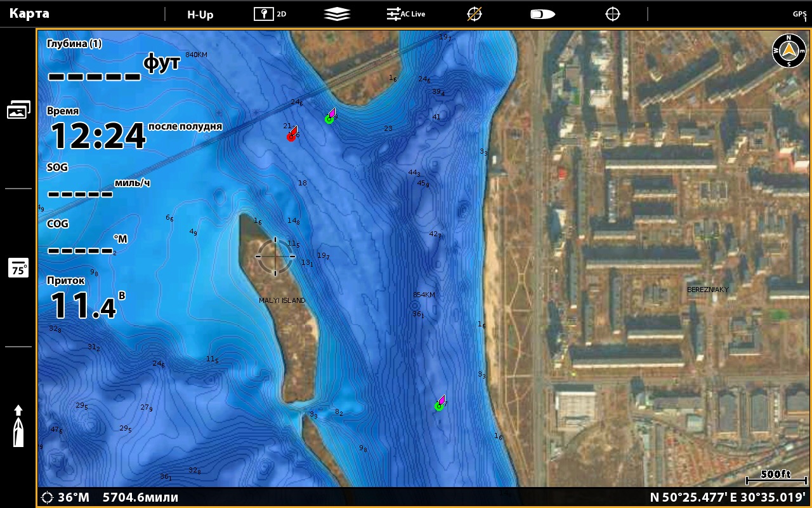The height and width of the screenshot is (508, 812).
Task: Click the crosshair target icon in top bar
Action: coord(612,14)
